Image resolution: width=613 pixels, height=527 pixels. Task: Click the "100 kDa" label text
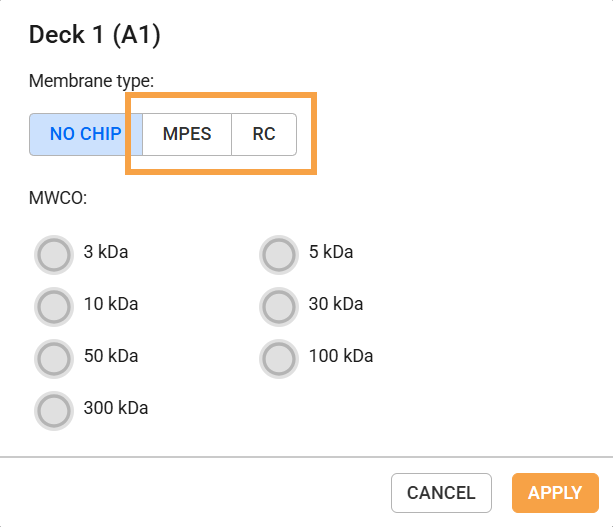click(x=341, y=356)
